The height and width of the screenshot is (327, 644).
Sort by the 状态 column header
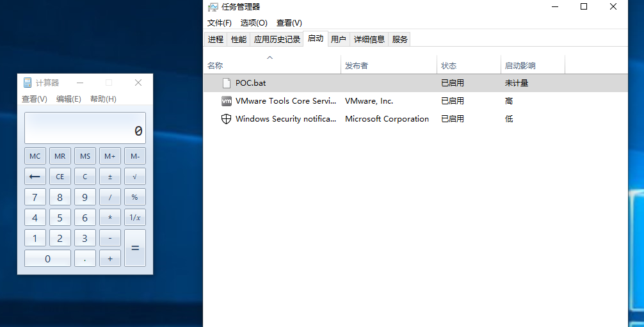pos(469,65)
